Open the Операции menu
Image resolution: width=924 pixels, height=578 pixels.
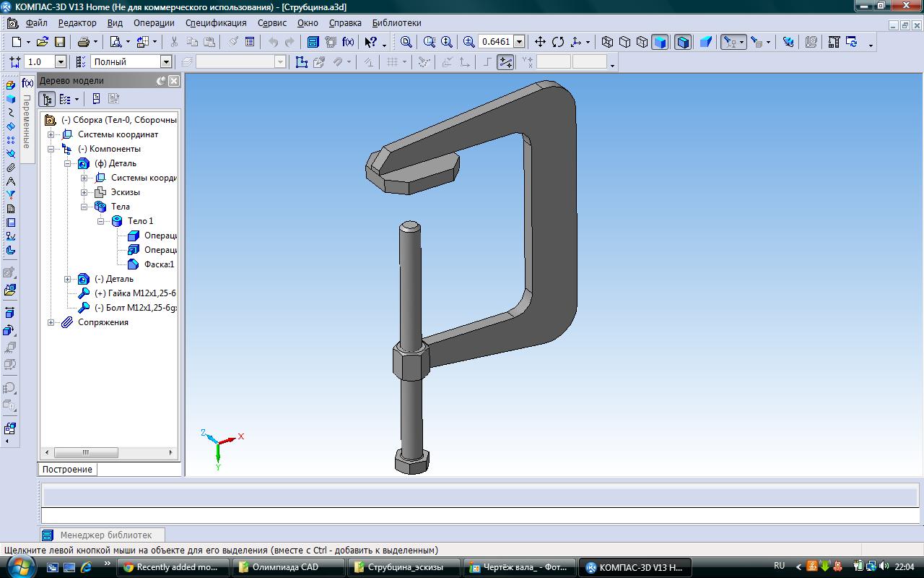(154, 22)
